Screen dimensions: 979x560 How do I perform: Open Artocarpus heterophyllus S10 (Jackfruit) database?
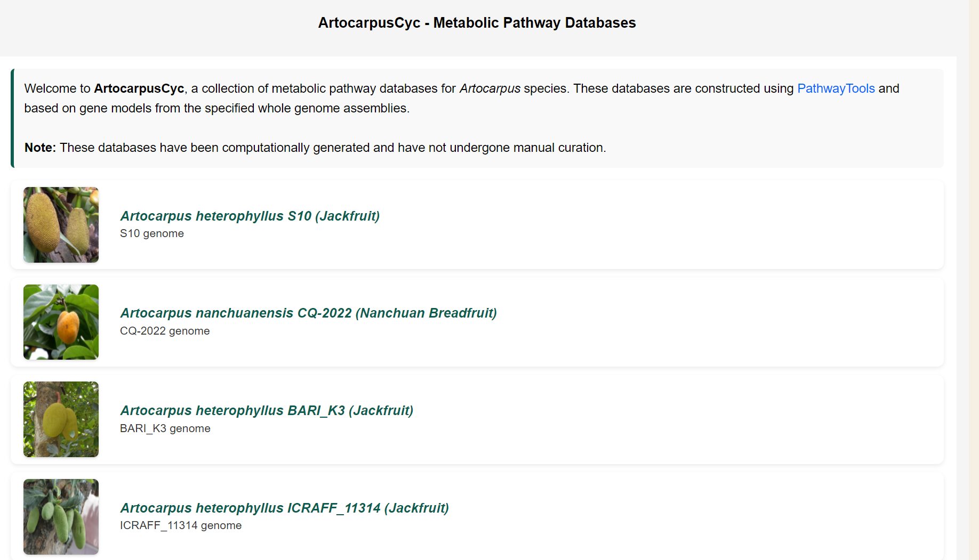250,216
